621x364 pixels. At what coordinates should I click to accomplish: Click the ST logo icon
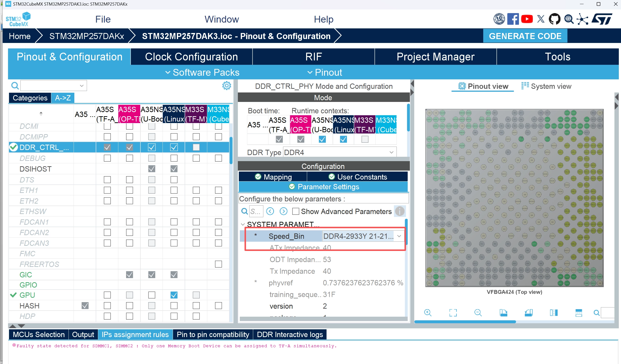602,19
